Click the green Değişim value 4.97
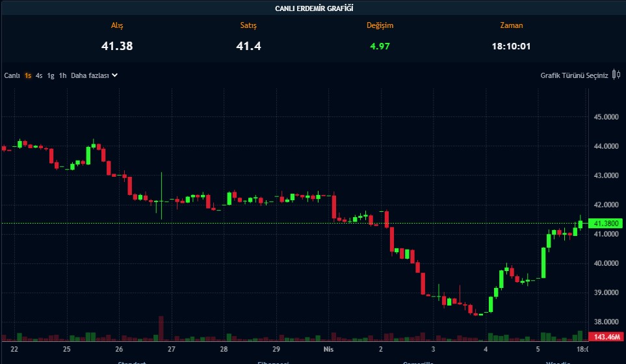The image size is (626, 364). (x=380, y=46)
